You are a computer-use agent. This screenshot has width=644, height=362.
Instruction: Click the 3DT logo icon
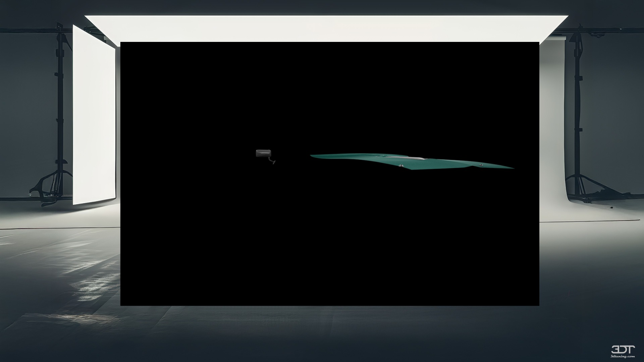pos(623,350)
